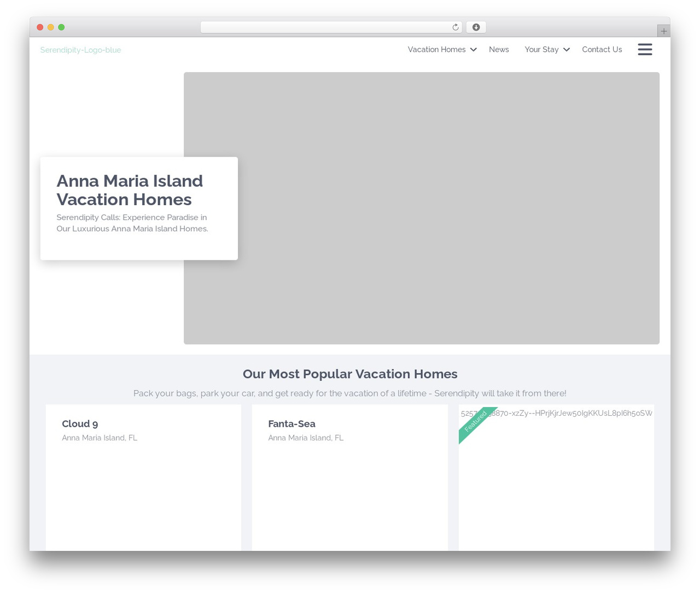Viewport: 700px width, 593px height.
Task: Minimize the window with the yellow button
Action: pos(51,27)
